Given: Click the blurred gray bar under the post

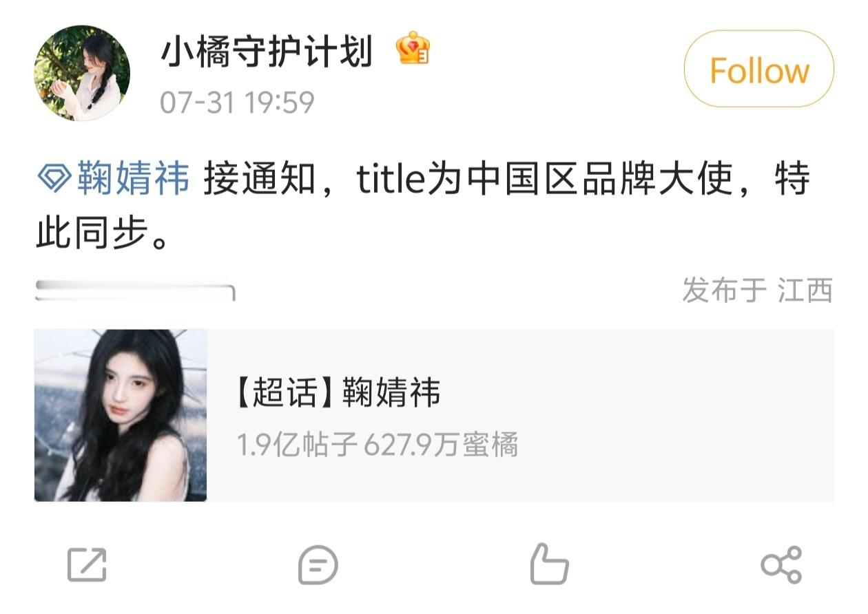Looking at the screenshot, I should click(x=135, y=290).
